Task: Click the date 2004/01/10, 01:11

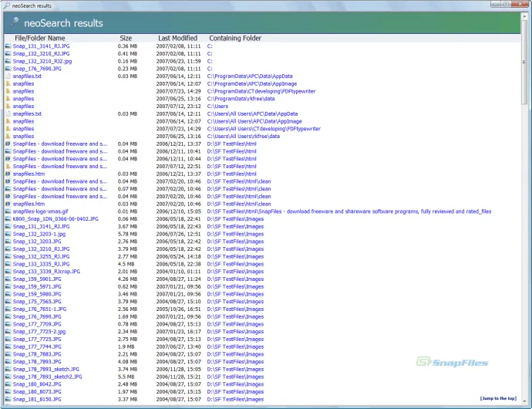Action: [x=178, y=272]
